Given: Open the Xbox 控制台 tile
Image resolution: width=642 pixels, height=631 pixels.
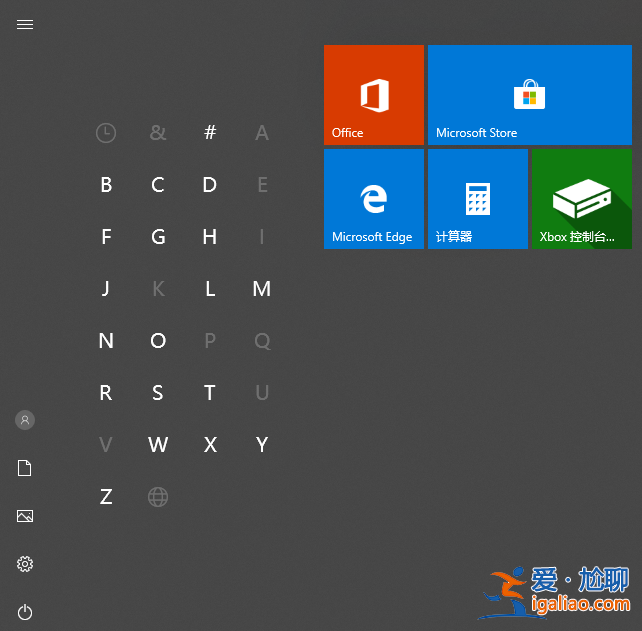Looking at the screenshot, I should 582,199.
